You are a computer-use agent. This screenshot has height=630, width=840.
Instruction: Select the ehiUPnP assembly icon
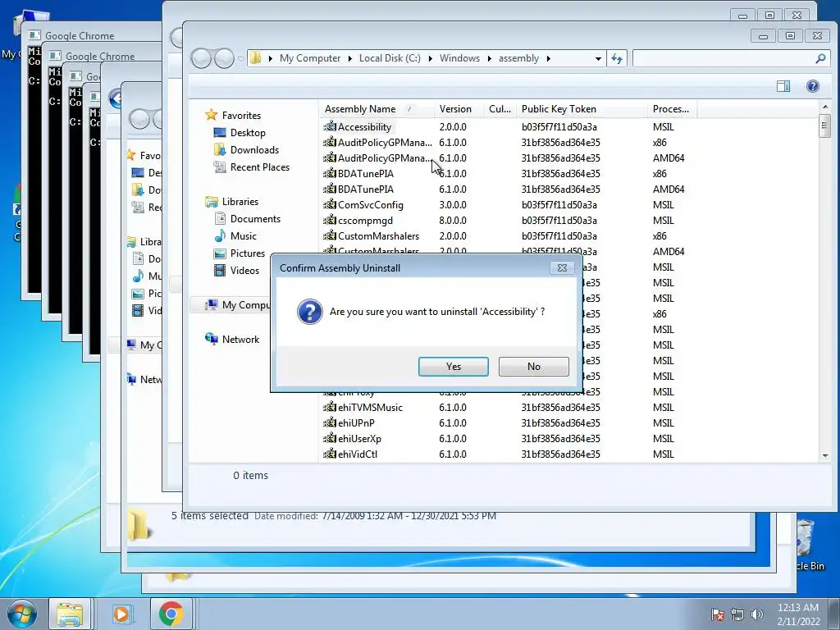pos(330,422)
